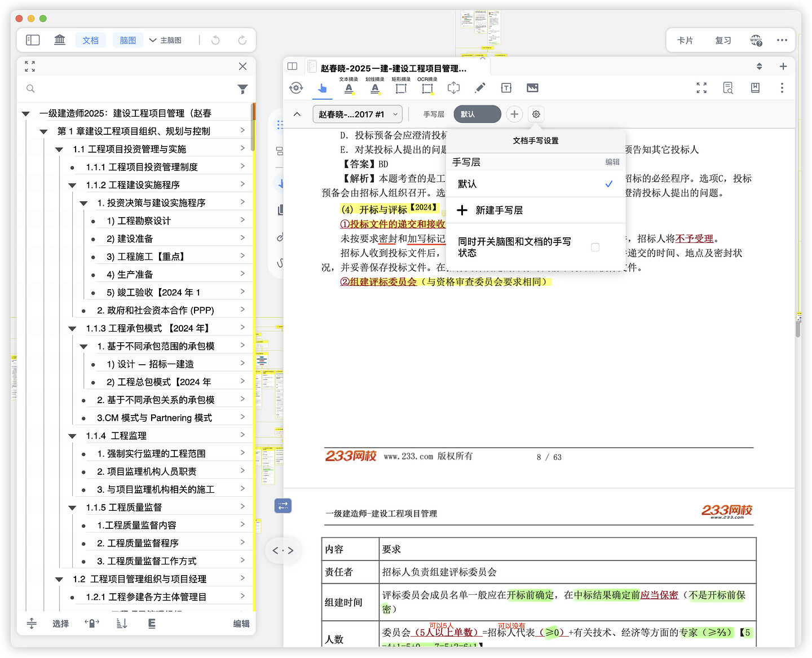
Task: Select the pencil handwriting tool
Action: [480, 87]
